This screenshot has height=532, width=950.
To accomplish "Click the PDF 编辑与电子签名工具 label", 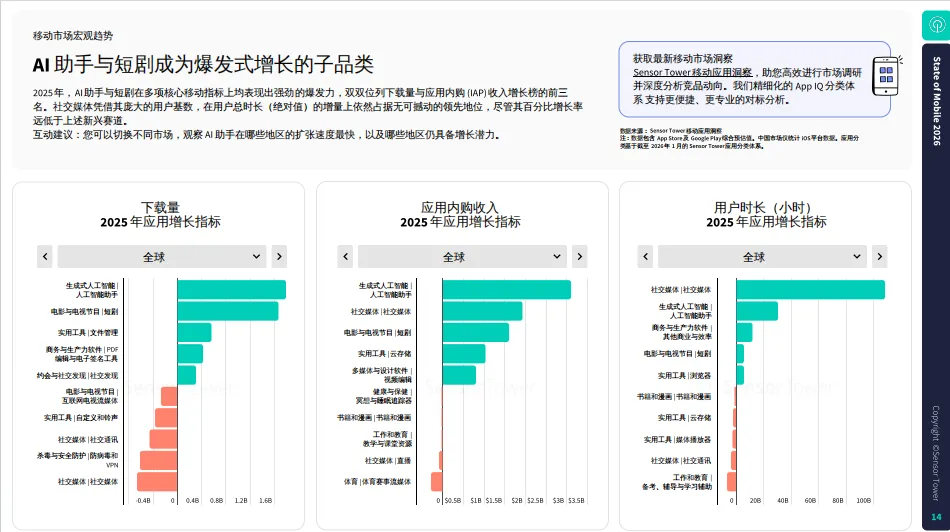I will 82,354.
